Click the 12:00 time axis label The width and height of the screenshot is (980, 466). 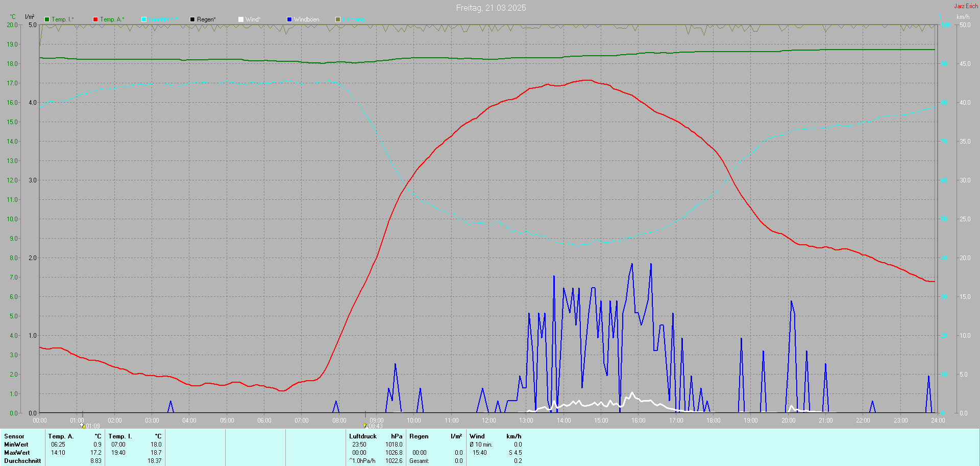coord(488,421)
